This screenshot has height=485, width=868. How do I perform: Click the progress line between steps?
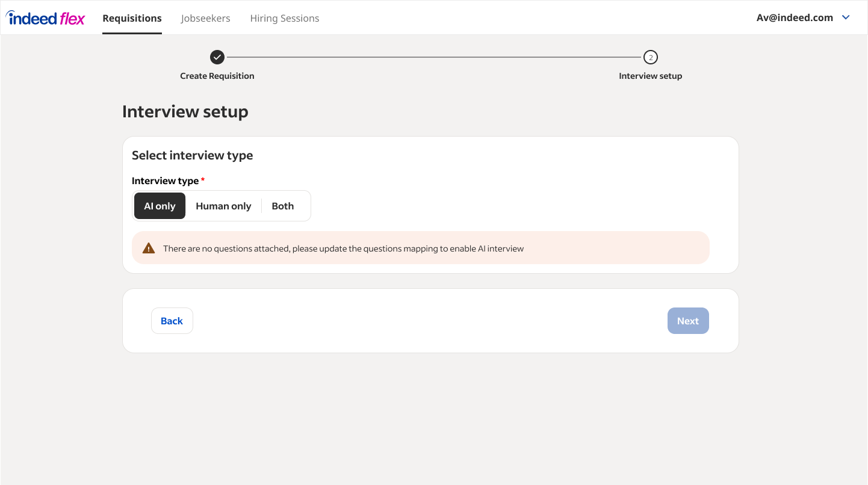click(433, 57)
